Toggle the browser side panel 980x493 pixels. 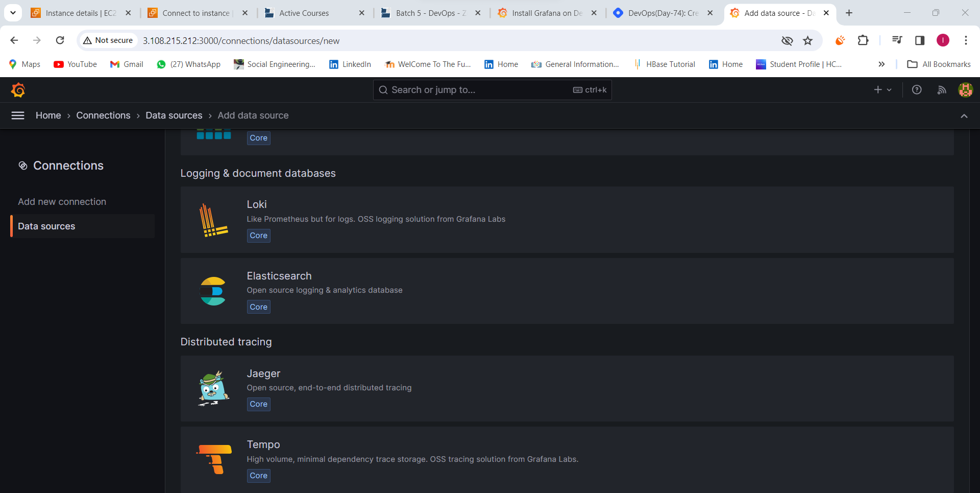920,40
